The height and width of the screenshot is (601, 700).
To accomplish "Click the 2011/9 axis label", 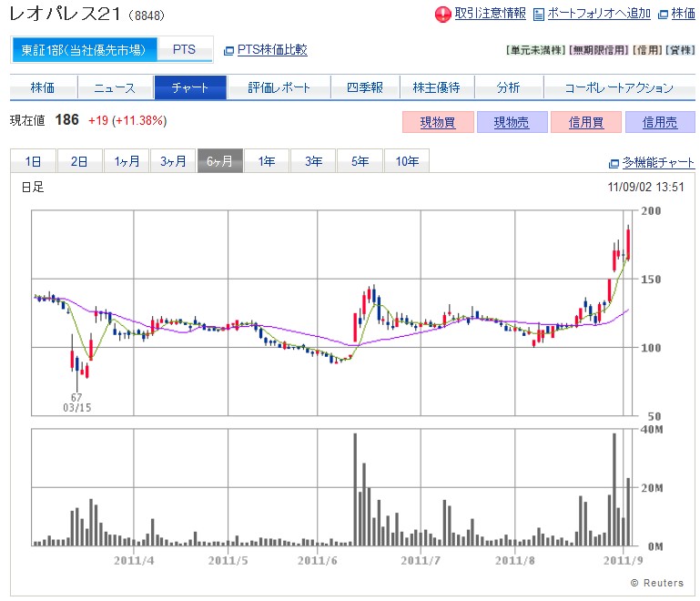I will (624, 560).
